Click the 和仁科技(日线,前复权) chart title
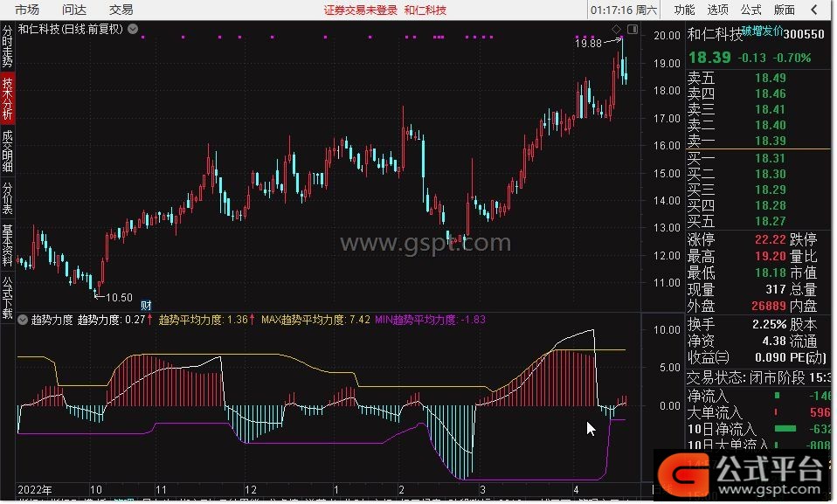Image resolution: width=837 pixels, height=504 pixels. (x=71, y=29)
